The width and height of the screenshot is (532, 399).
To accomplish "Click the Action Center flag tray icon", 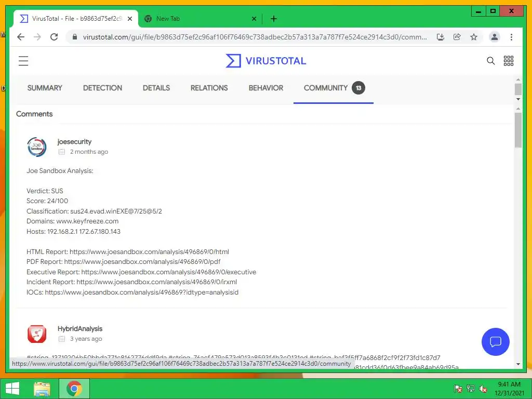I will 458,389.
